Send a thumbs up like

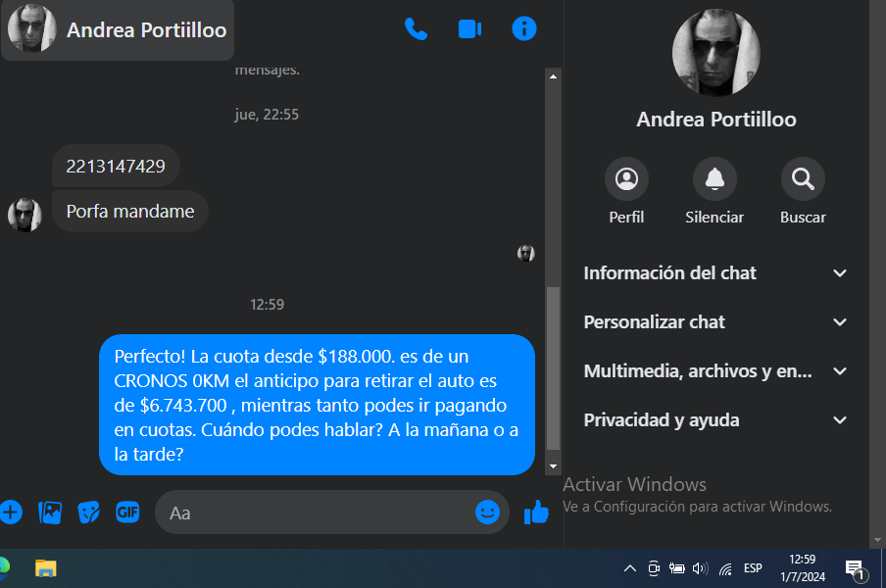pyautogui.click(x=536, y=513)
